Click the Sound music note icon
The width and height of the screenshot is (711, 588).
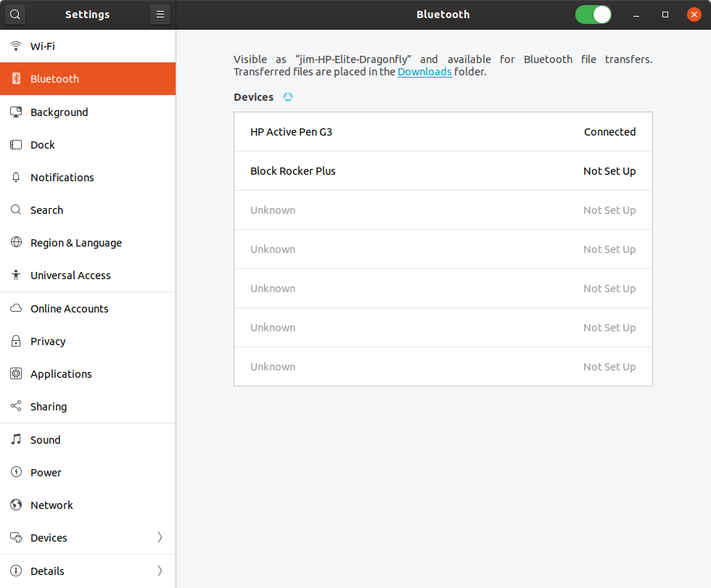(16, 440)
